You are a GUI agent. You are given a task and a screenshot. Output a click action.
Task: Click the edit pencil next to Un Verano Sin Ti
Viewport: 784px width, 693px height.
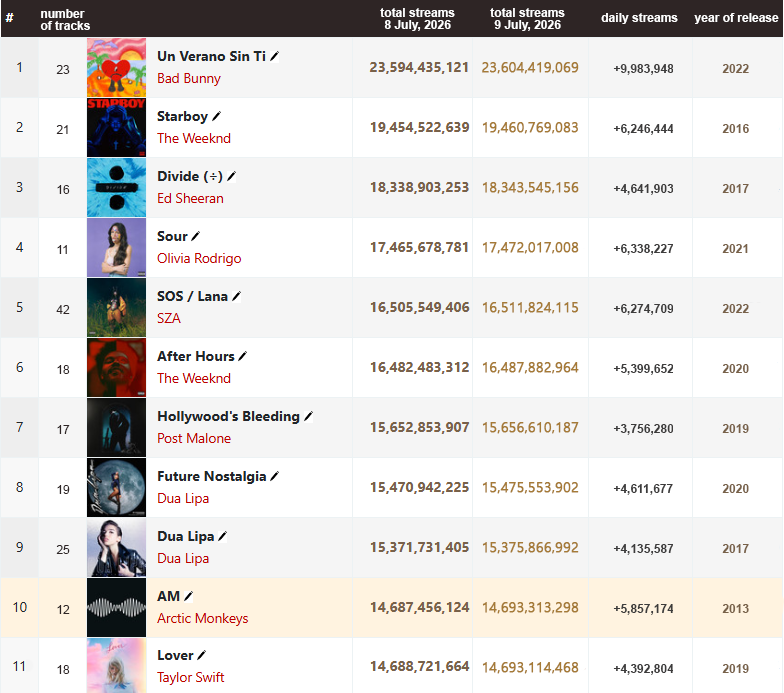point(274,56)
